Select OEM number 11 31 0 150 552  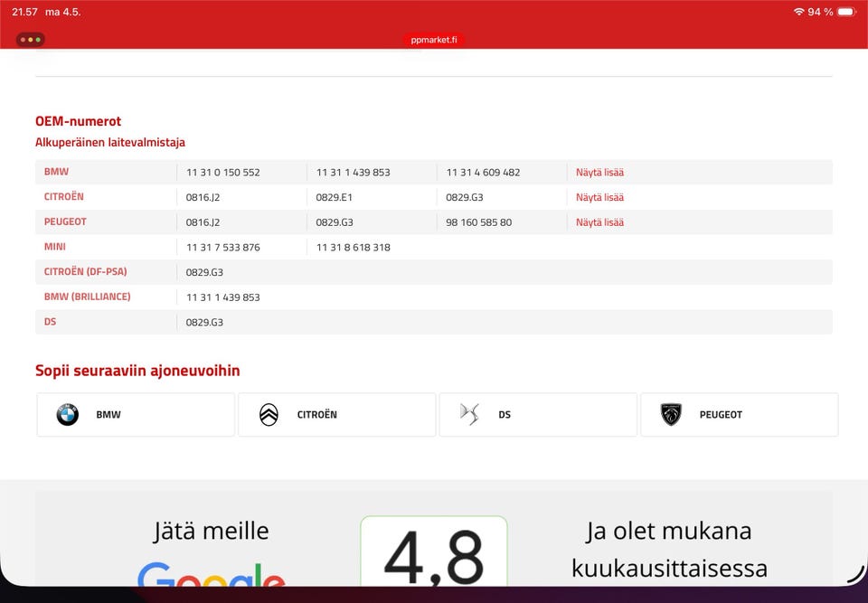click(223, 172)
